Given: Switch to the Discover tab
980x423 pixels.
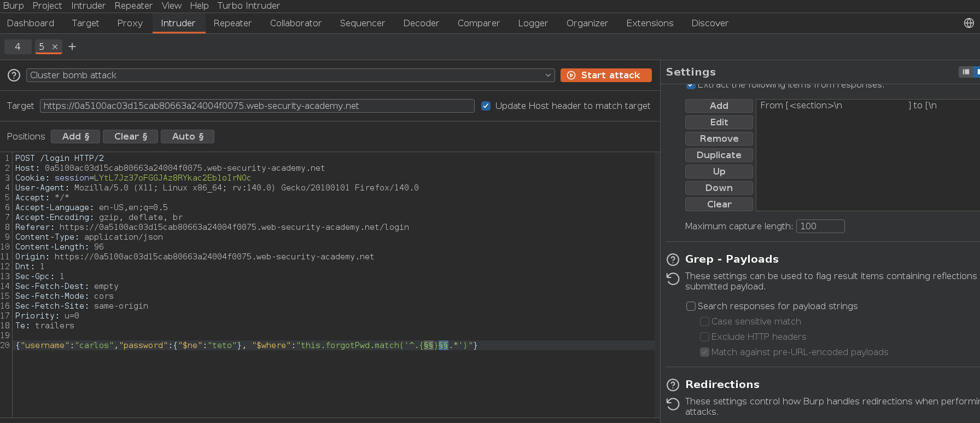Looking at the screenshot, I should (709, 23).
